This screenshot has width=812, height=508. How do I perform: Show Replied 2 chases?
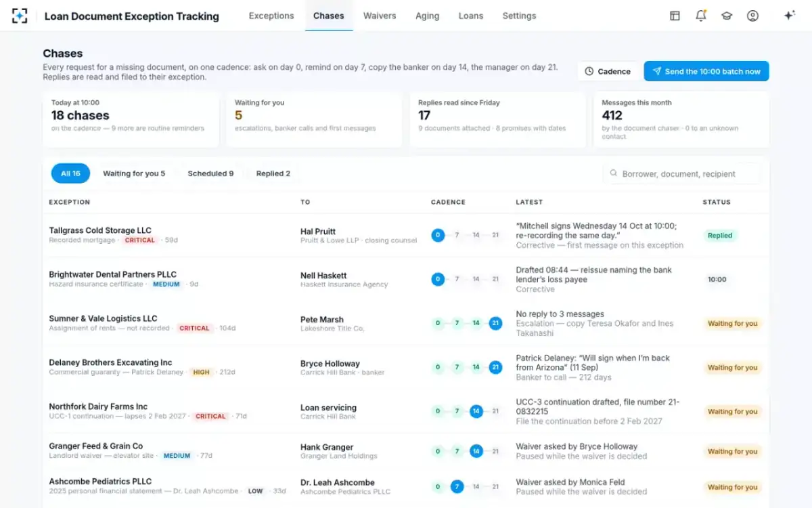click(273, 173)
